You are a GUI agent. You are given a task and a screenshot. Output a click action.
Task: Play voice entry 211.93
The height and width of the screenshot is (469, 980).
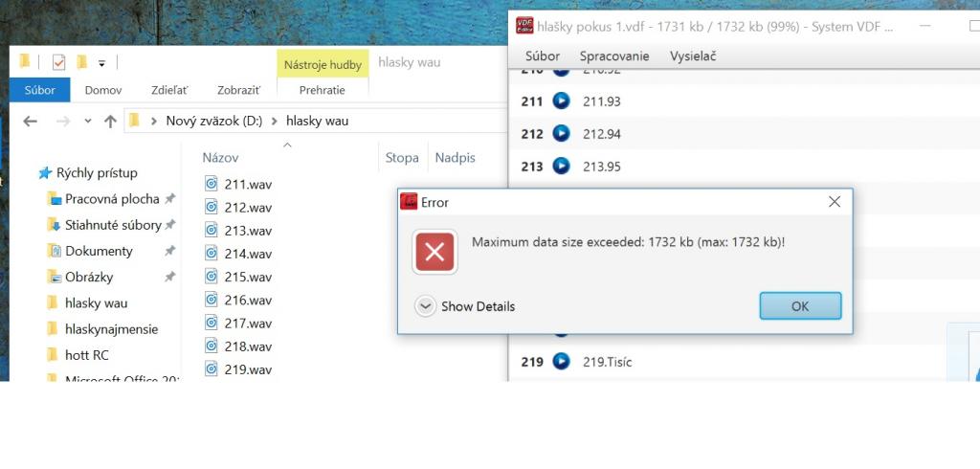[x=561, y=100]
